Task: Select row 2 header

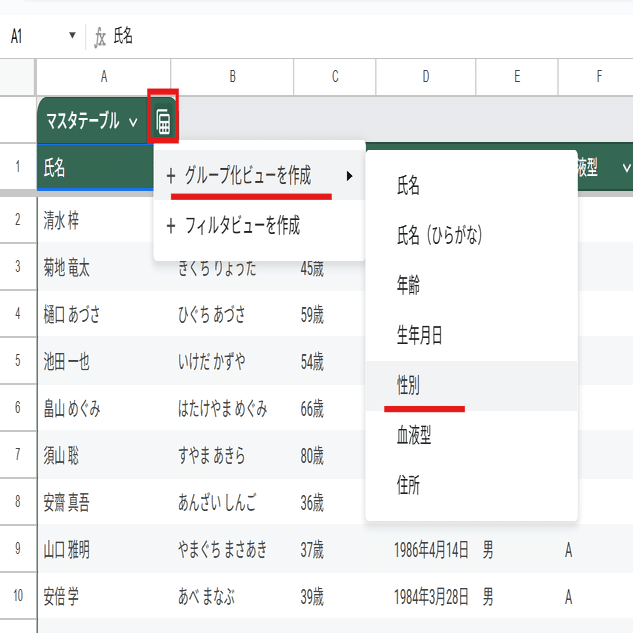Action: (18, 220)
